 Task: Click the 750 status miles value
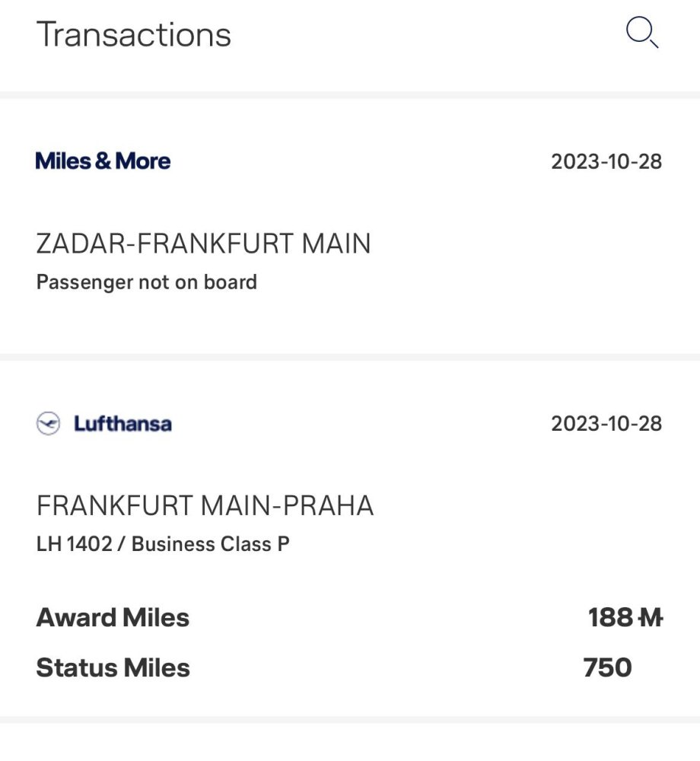[x=607, y=668]
